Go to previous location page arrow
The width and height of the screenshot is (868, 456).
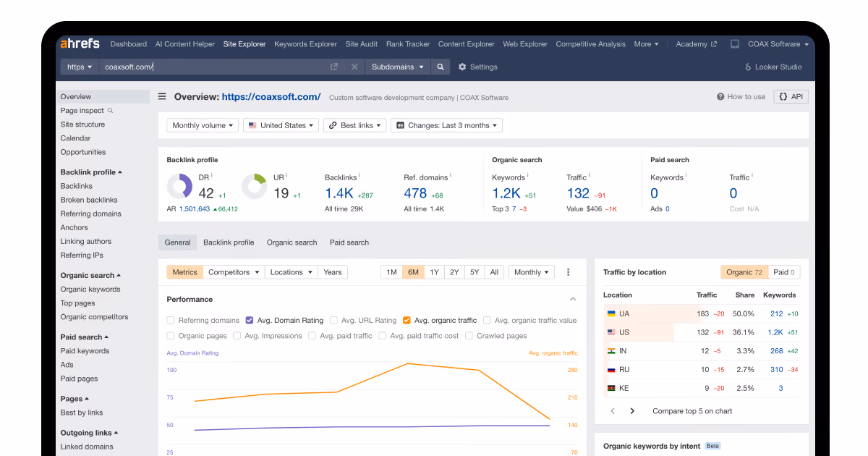pyautogui.click(x=613, y=411)
